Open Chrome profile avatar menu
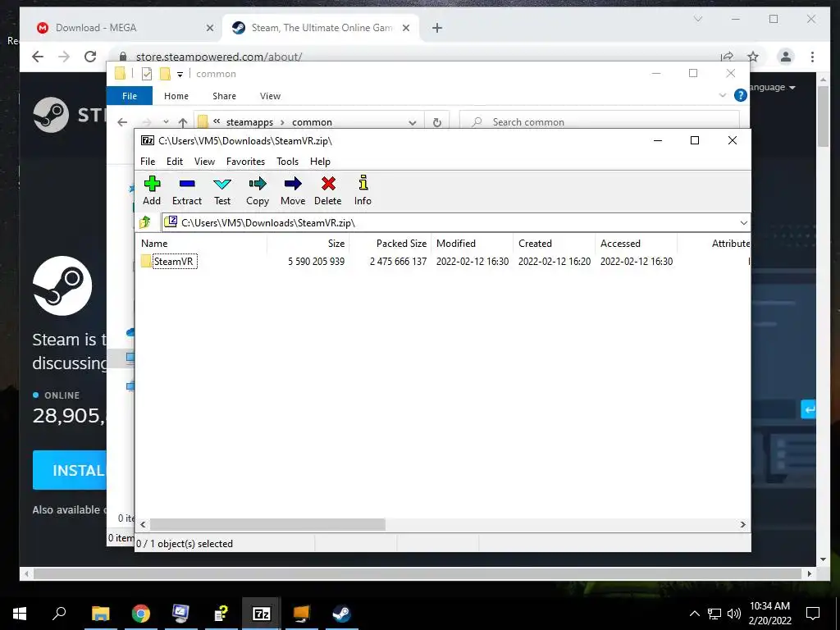 click(786, 57)
